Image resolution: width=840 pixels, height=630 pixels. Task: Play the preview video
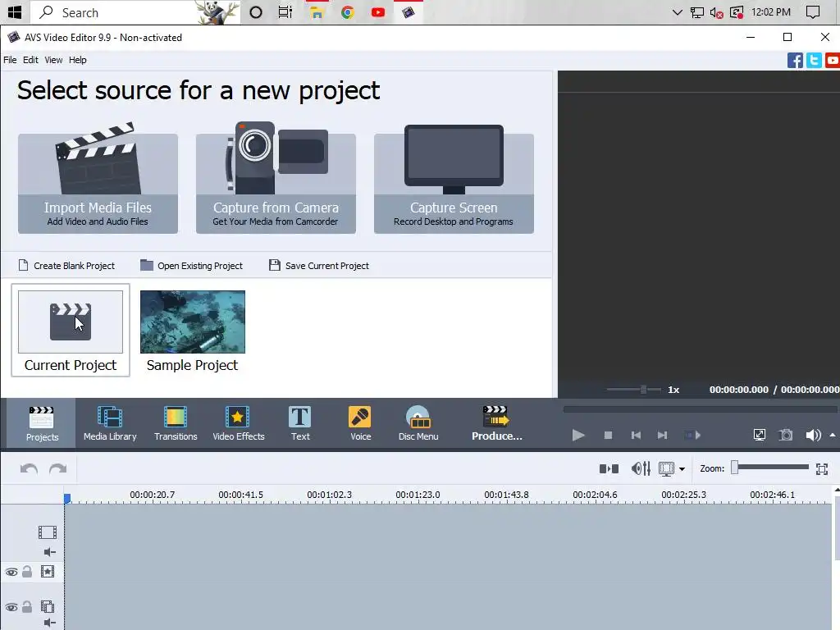point(578,435)
